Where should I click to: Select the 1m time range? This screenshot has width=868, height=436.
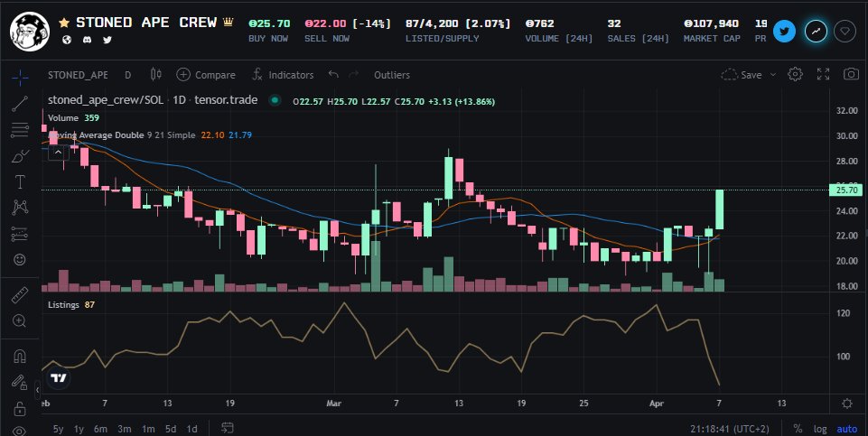148,429
